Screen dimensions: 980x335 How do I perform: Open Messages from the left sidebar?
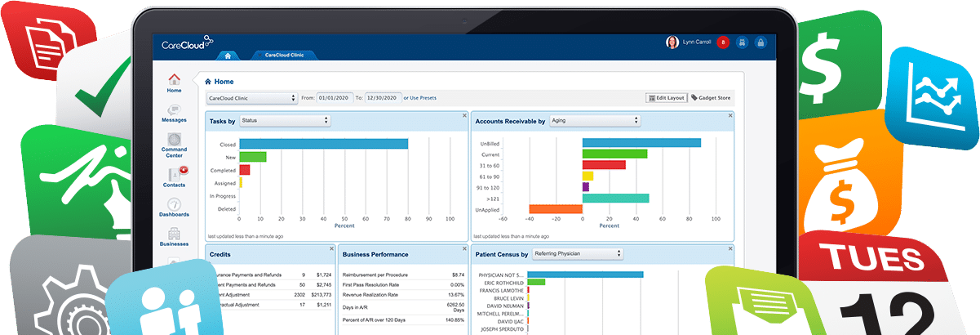click(x=174, y=112)
